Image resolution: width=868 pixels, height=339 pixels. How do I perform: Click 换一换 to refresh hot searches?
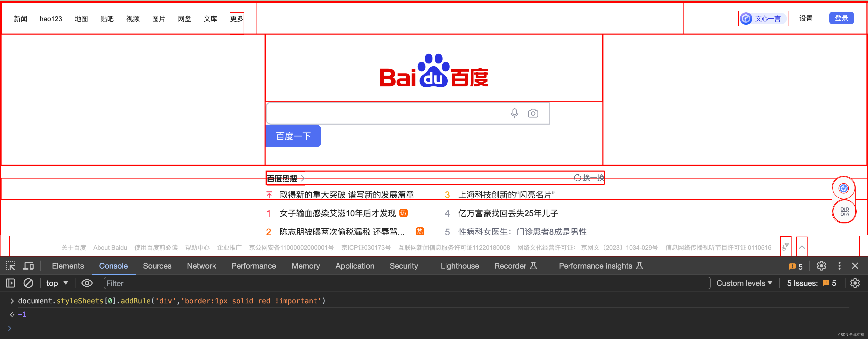(x=589, y=178)
